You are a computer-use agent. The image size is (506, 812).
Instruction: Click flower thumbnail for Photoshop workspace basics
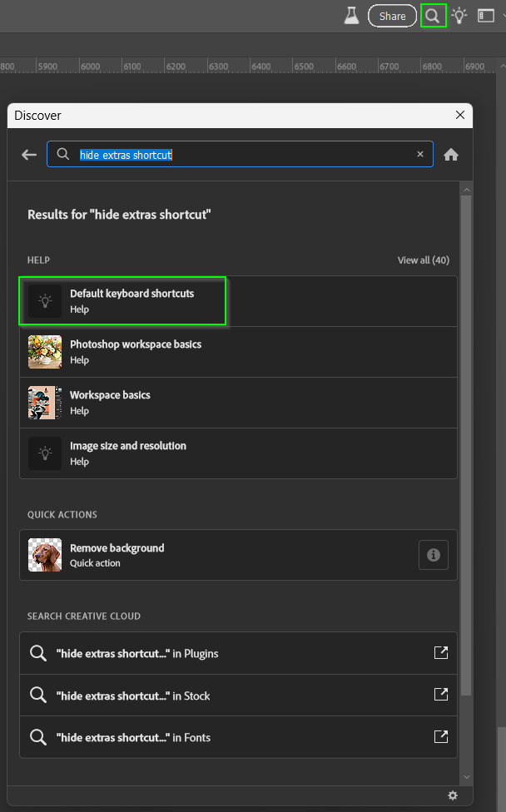pyautogui.click(x=45, y=352)
